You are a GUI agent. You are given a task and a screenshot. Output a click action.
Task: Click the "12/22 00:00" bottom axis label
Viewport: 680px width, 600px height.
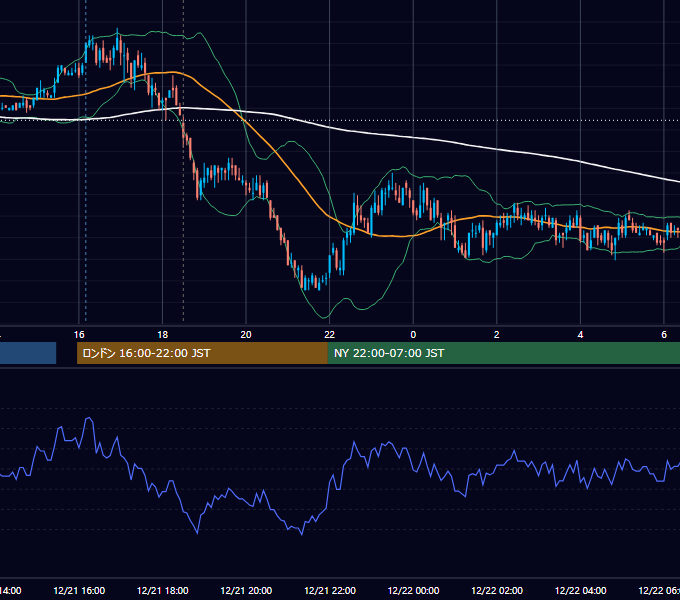pyautogui.click(x=413, y=590)
